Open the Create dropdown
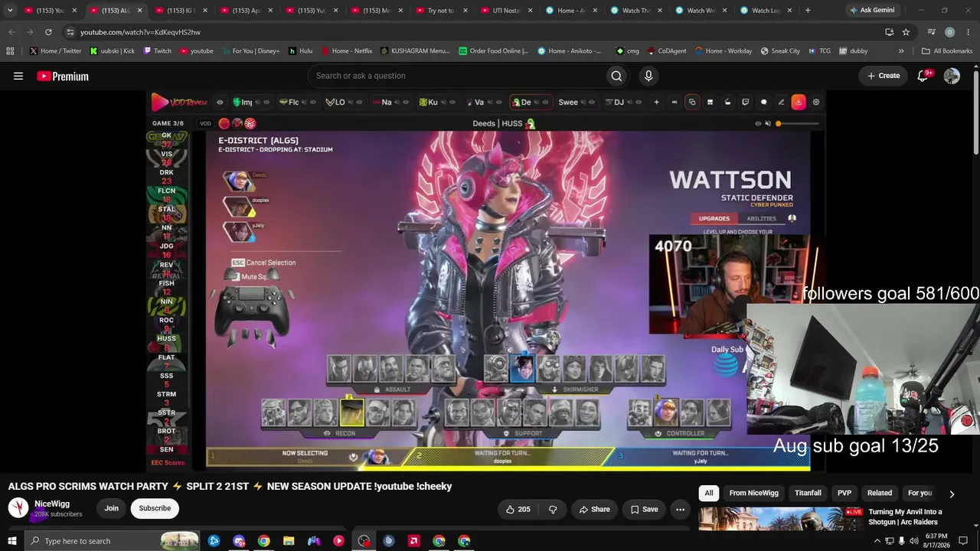 884,76
